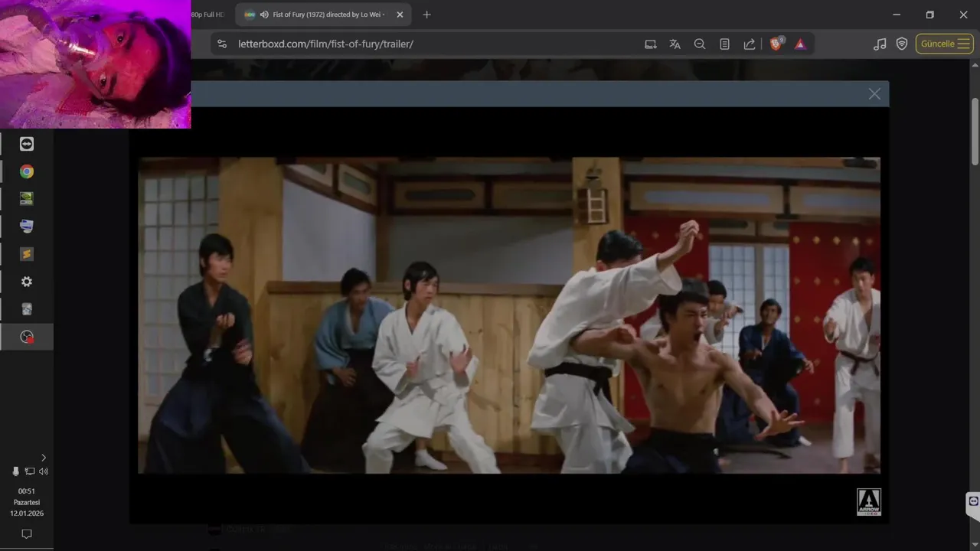Open site settings icon in address bar
Image resolution: width=980 pixels, height=551 pixels.
pos(222,44)
